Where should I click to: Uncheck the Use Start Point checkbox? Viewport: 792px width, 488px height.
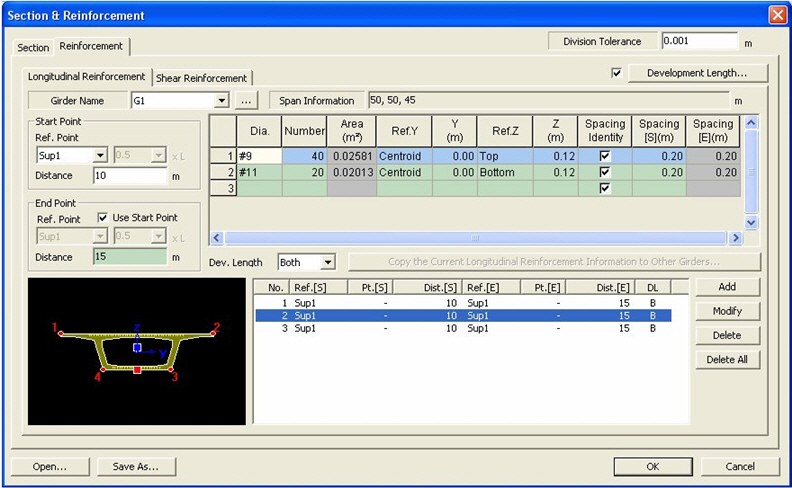point(102,218)
